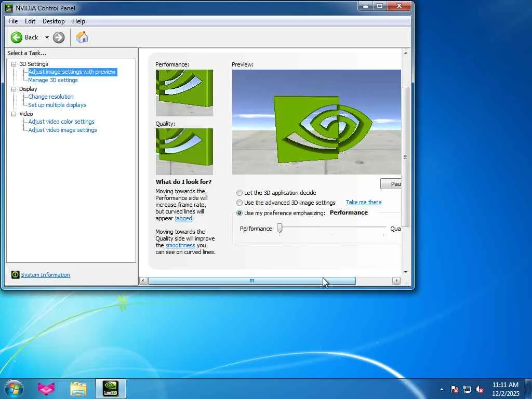Open File Explorer from the taskbar
The image size is (532, 399).
coord(78,389)
